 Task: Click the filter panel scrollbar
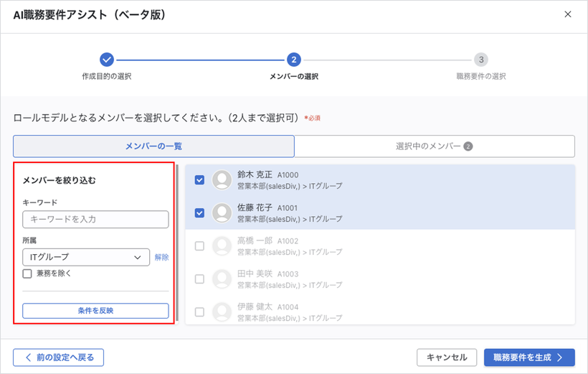pos(177,243)
